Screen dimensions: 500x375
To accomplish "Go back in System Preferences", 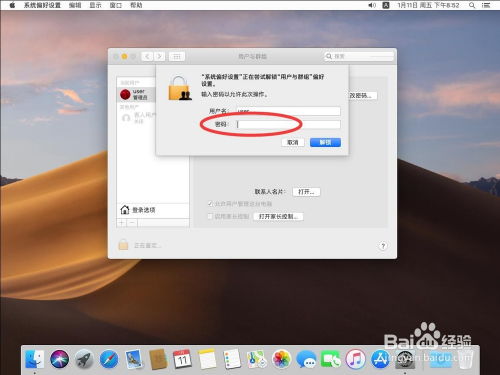I will click(147, 56).
